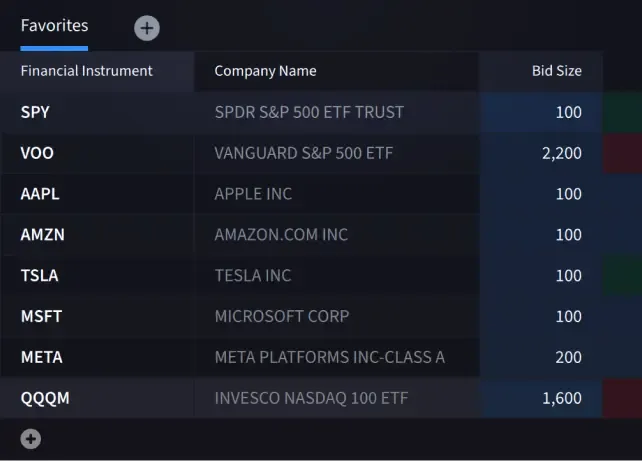
Task: Click VANGUARD S&P 500 ETF company name
Action: coord(304,153)
